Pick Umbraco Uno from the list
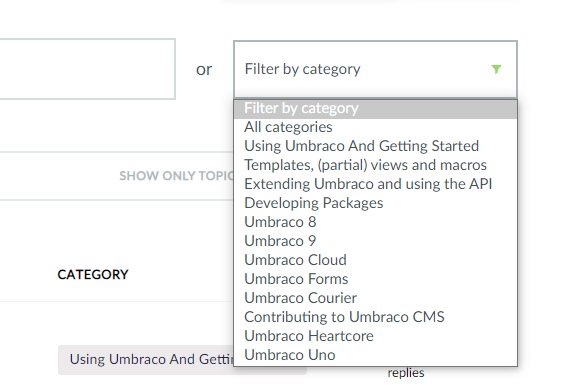The height and width of the screenshot is (385, 583). pos(375,355)
